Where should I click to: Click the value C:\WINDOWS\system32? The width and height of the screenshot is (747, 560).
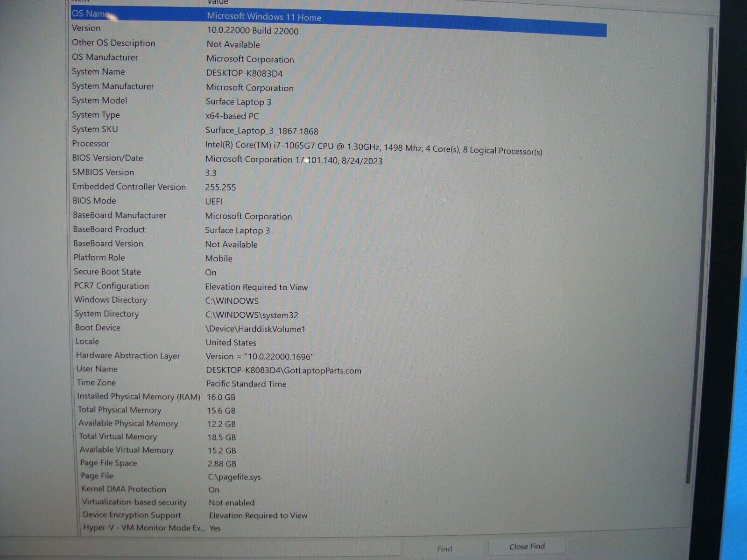[x=252, y=315]
